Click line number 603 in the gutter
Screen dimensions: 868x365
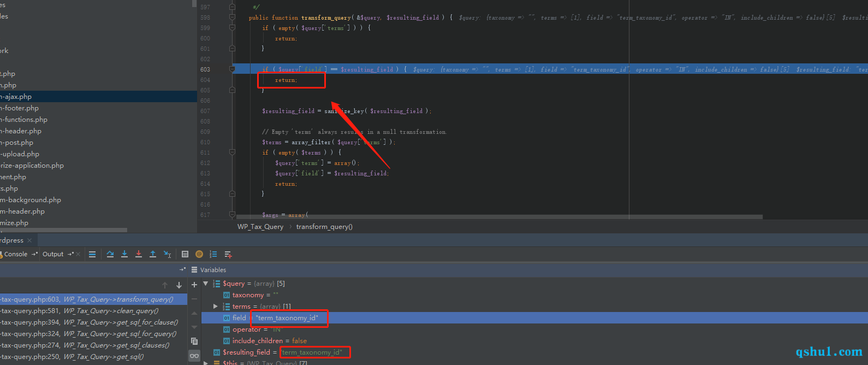[205, 69]
